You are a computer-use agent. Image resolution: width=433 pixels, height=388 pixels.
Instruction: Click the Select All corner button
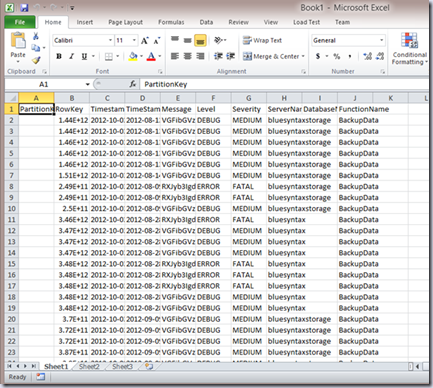pyautogui.click(x=12, y=98)
